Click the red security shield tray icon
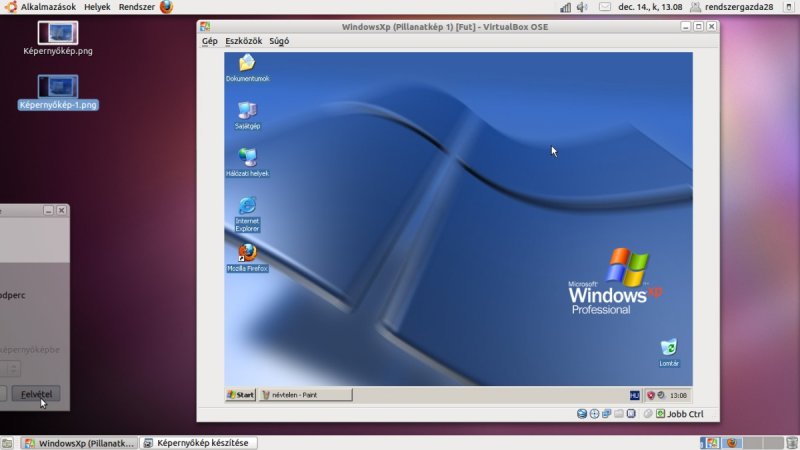 coord(651,395)
